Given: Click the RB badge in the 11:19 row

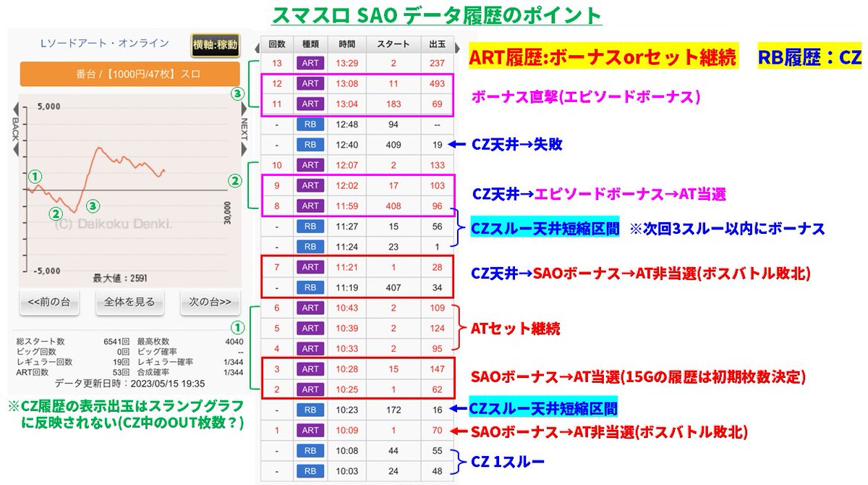Looking at the screenshot, I should tap(311, 287).
